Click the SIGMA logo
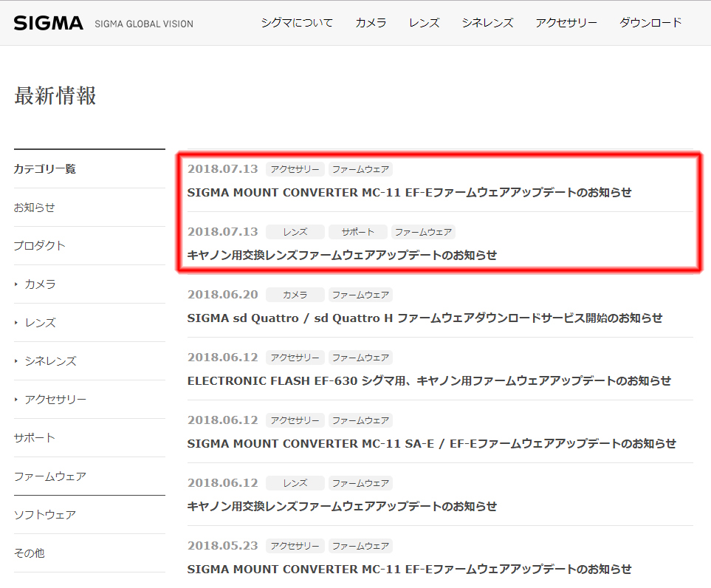This screenshot has height=588, width=711. [x=48, y=23]
